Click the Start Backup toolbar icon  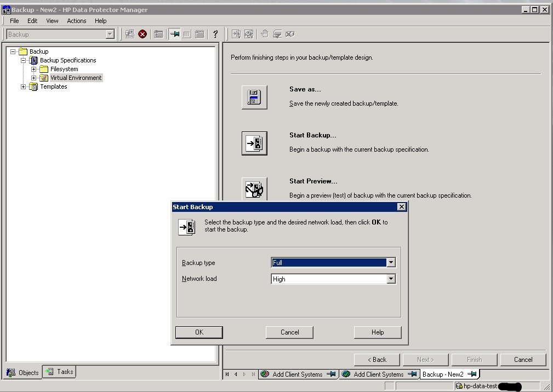coord(236,33)
